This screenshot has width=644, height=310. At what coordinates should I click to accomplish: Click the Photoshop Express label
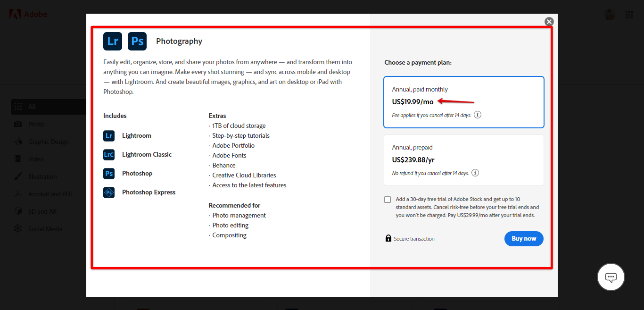[x=149, y=193]
